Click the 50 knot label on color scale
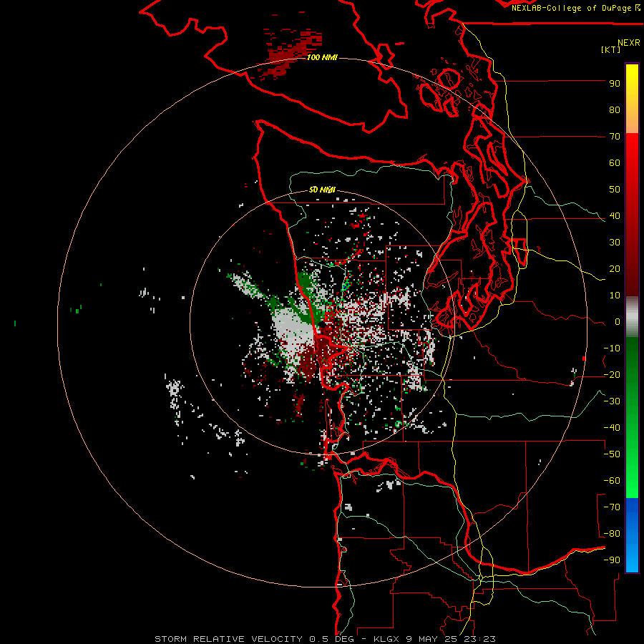The height and width of the screenshot is (644, 644). click(615, 190)
